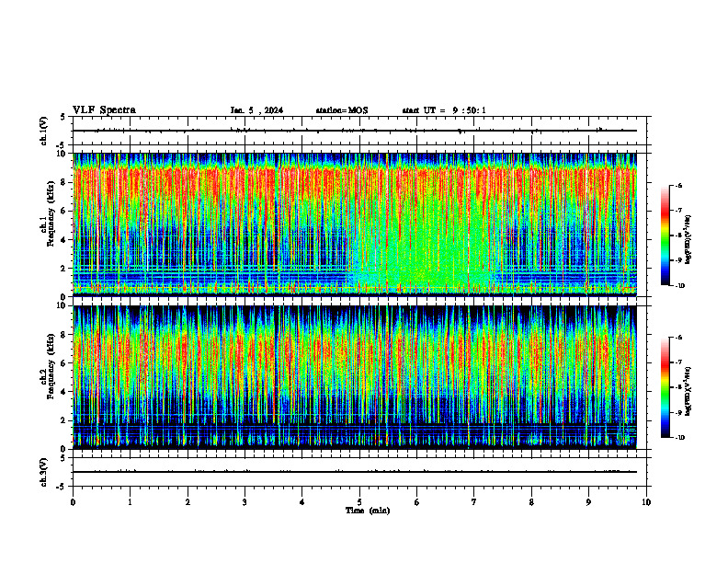This screenshot has height=563, width=728.
Task: Click the ch.2 spectrogram color scale bar
Action: (665, 387)
